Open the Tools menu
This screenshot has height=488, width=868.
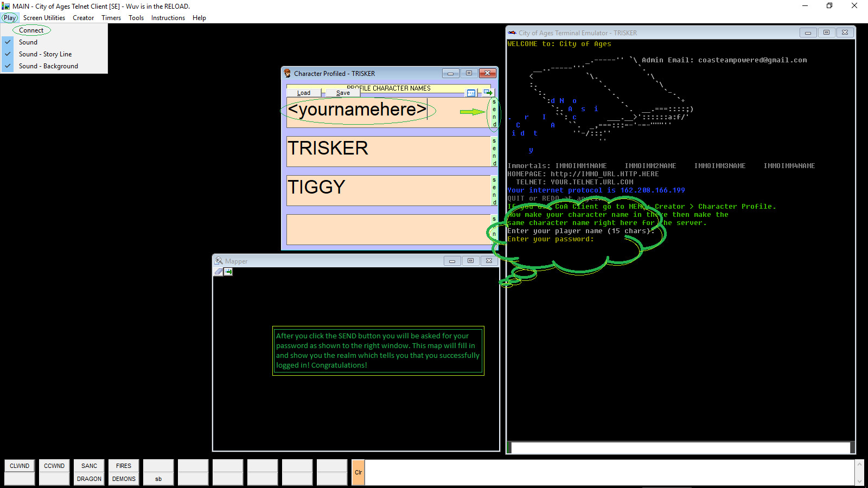pyautogui.click(x=136, y=17)
